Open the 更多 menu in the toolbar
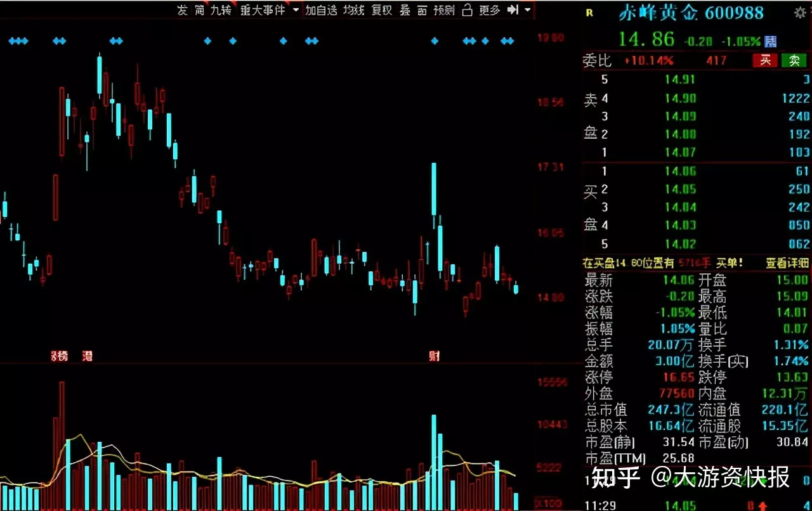Image resolution: width=812 pixels, height=511 pixels. click(490, 10)
